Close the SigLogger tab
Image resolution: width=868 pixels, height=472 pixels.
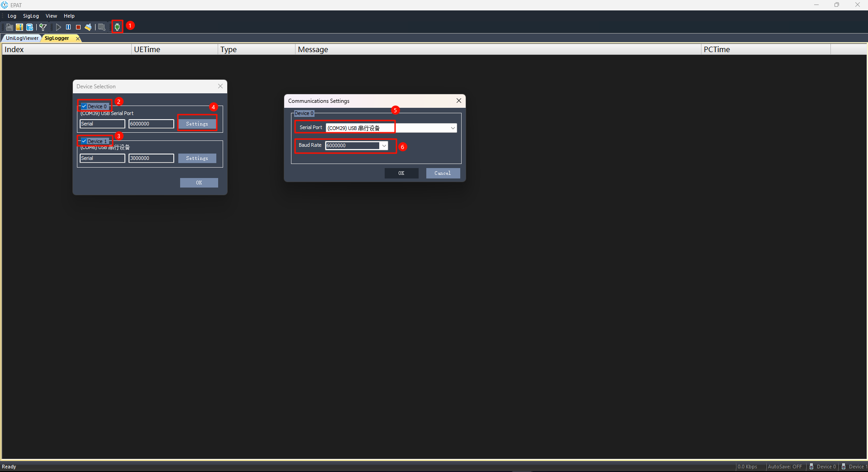pyautogui.click(x=78, y=39)
